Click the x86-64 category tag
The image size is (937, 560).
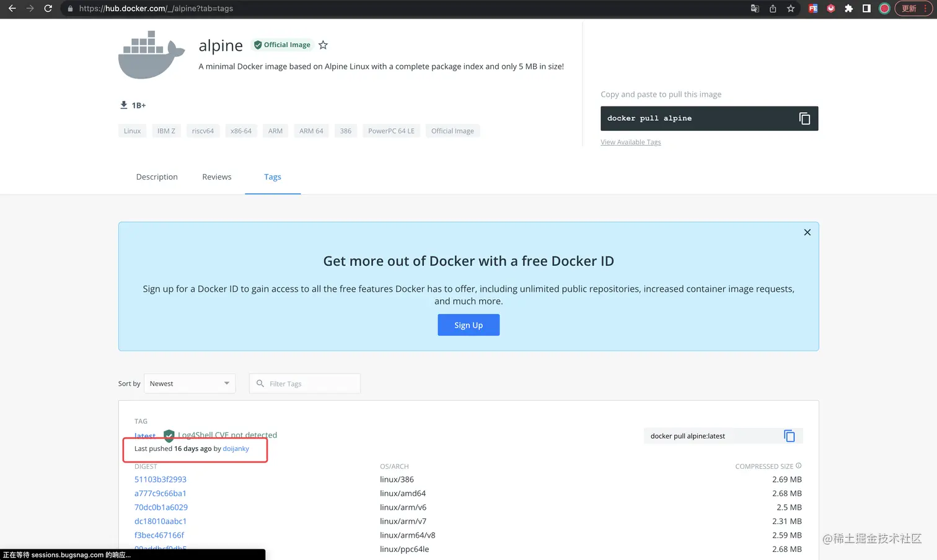241,131
